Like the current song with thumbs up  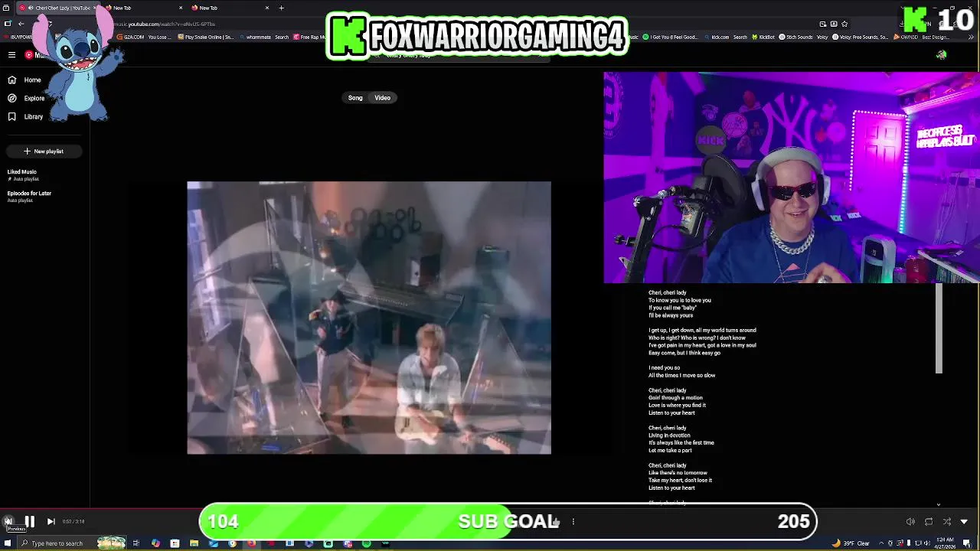(x=555, y=522)
